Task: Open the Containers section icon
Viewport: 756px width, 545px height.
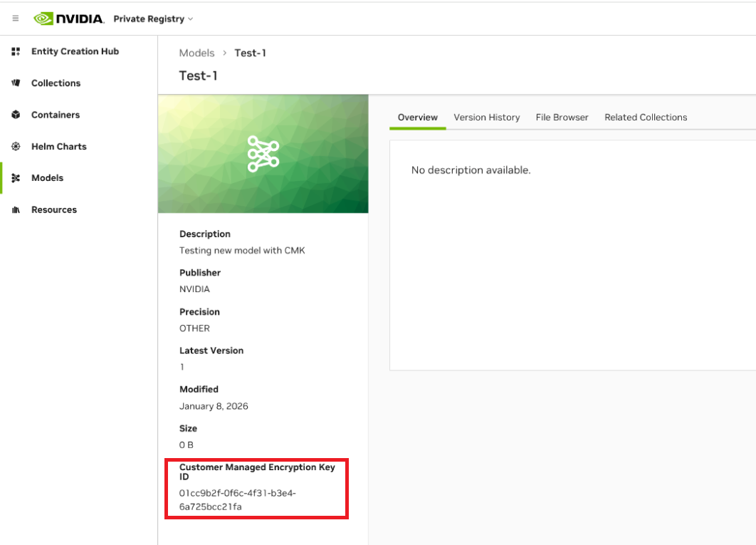Action: pyautogui.click(x=16, y=114)
